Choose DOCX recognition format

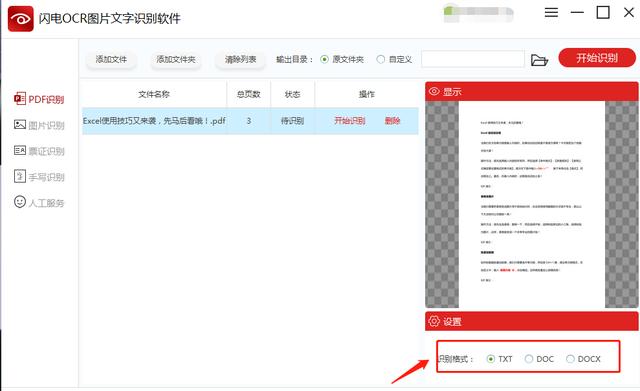[570, 359]
